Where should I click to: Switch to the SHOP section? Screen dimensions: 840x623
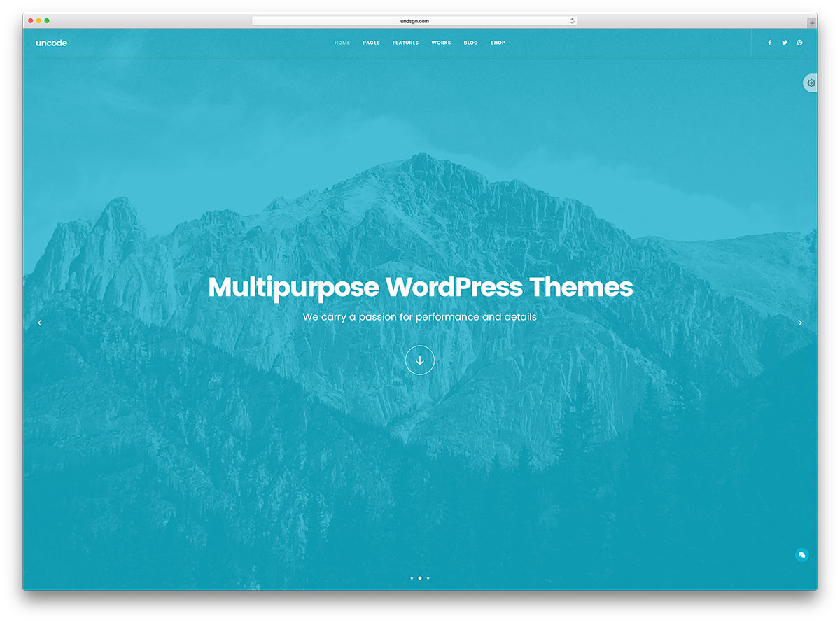498,43
